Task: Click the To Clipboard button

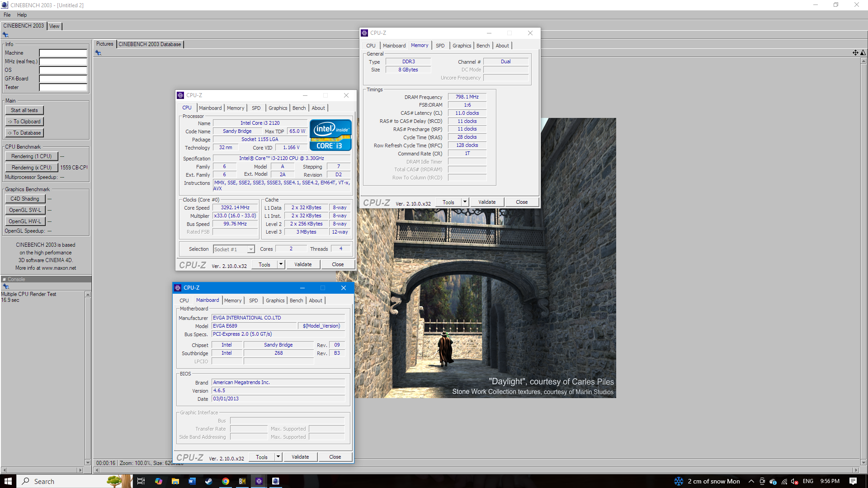Action: coord(24,122)
